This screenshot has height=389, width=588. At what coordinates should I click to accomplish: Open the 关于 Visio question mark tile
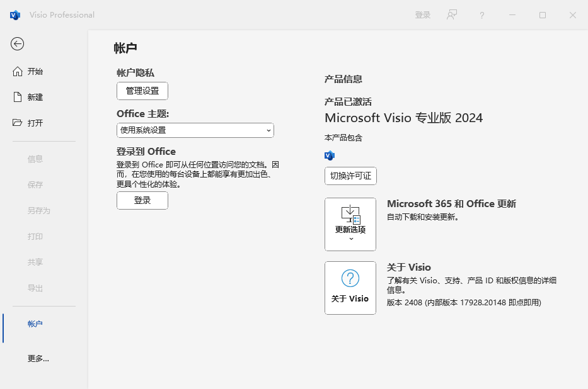click(350, 288)
